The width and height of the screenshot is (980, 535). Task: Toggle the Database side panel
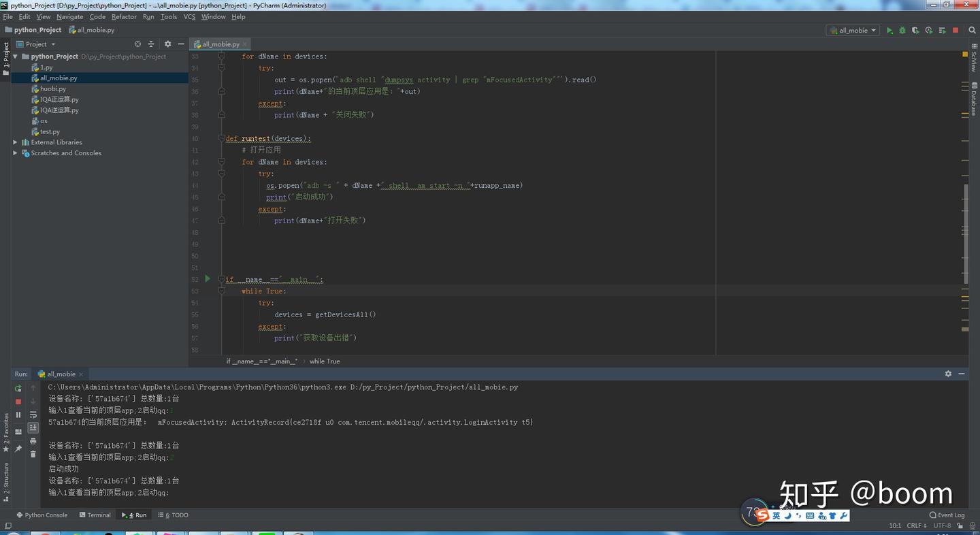click(x=974, y=99)
